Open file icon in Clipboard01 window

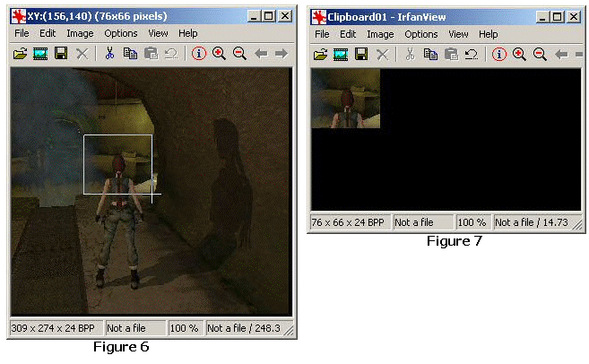[x=320, y=55]
